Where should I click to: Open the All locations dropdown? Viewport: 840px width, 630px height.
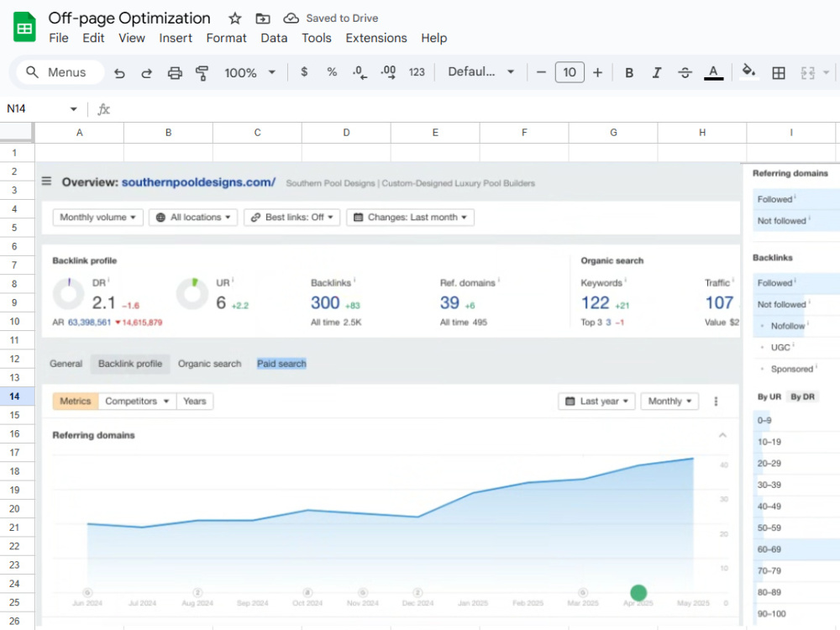(193, 217)
